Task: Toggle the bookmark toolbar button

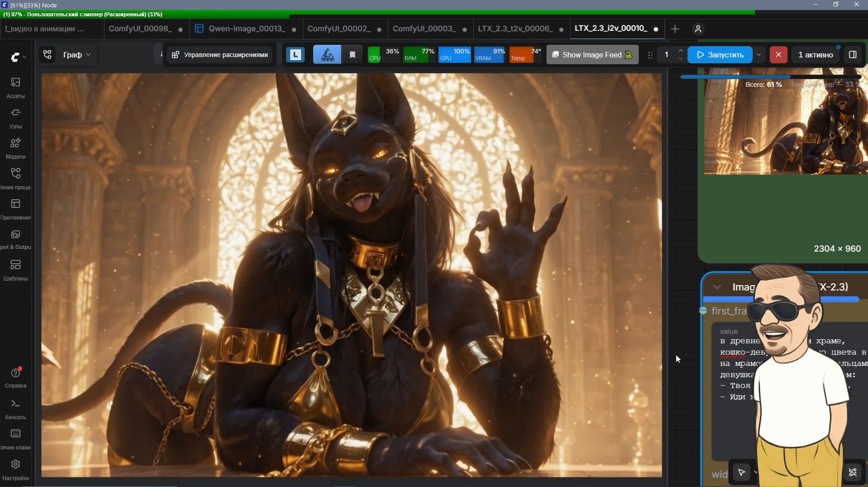Action: 353,55
